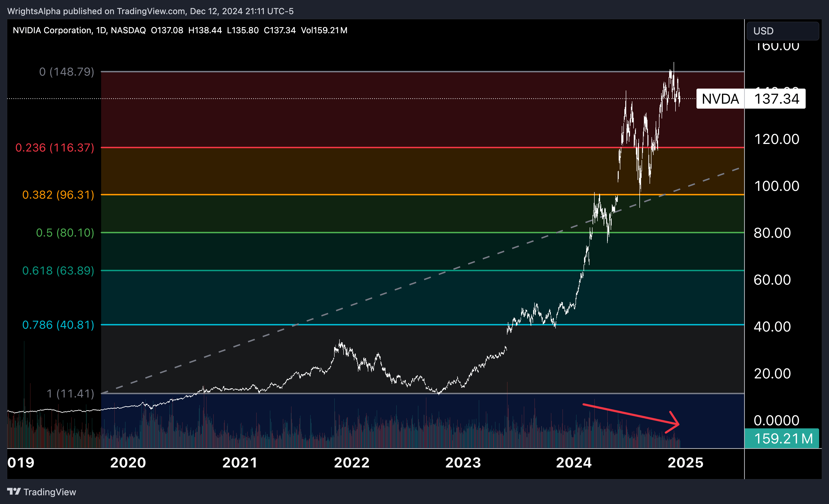This screenshot has height=504, width=829.
Task: Click the 0.0000 price axis label
Action: [x=776, y=420]
